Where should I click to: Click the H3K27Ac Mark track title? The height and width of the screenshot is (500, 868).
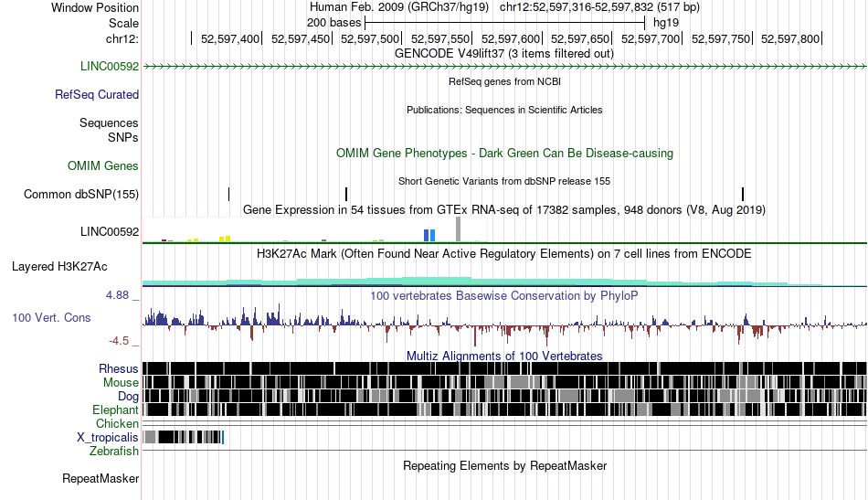point(504,253)
